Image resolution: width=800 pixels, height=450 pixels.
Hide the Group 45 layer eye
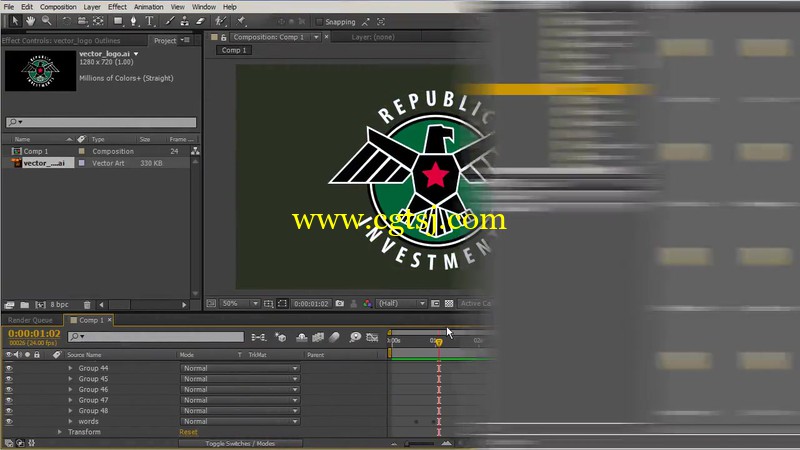click(x=9, y=379)
